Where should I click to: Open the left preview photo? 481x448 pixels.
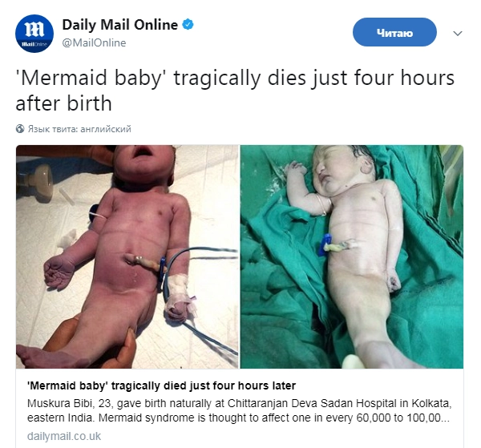(127, 256)
